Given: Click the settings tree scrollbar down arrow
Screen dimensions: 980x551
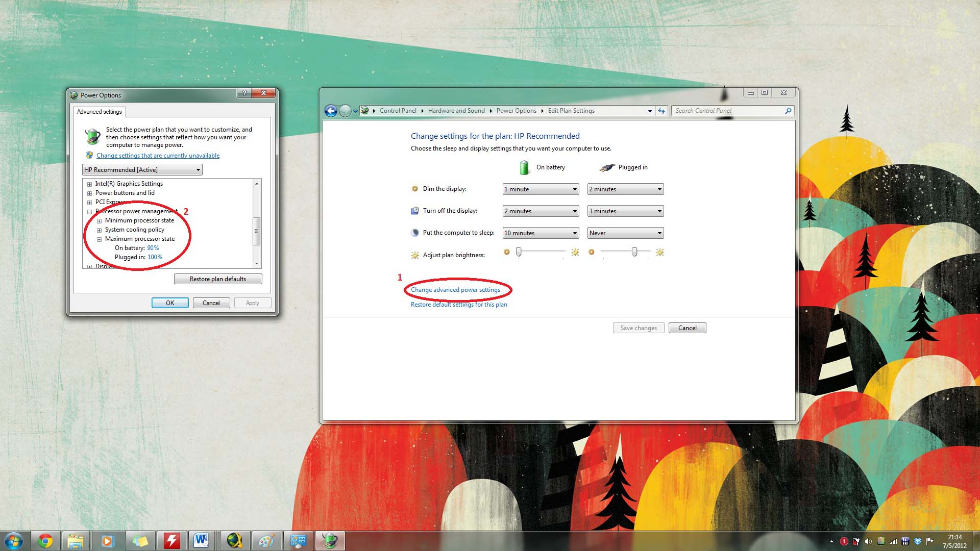Looking at the screenshot, I should [257, 264].
